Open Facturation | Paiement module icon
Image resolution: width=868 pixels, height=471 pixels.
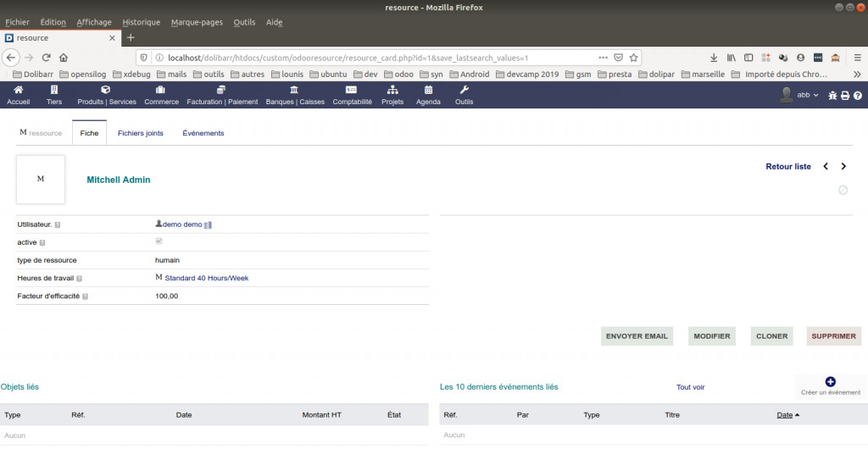click(x=221, y=90)
